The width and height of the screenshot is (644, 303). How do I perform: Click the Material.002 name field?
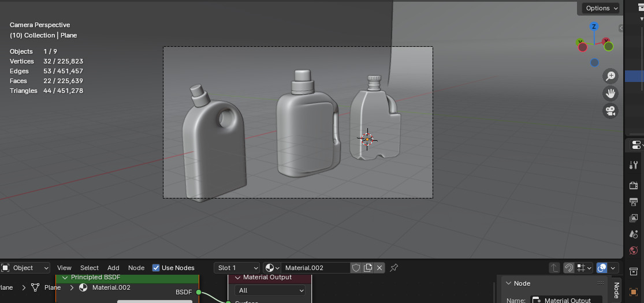coord(315,268)
